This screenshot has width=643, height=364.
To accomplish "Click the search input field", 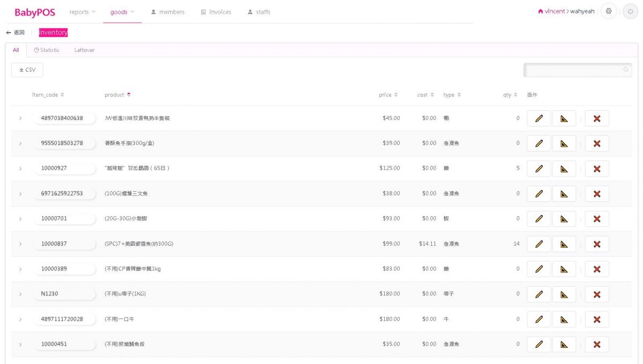I will [x=573, y=70].
